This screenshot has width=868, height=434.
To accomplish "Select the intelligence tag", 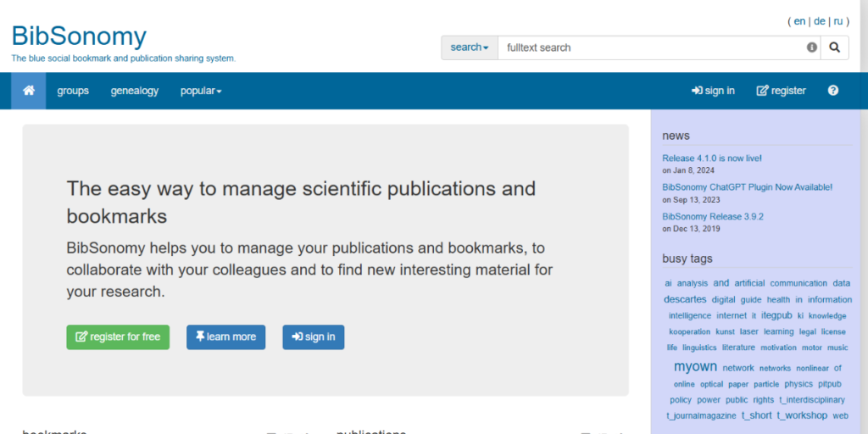I will point(690,316).
